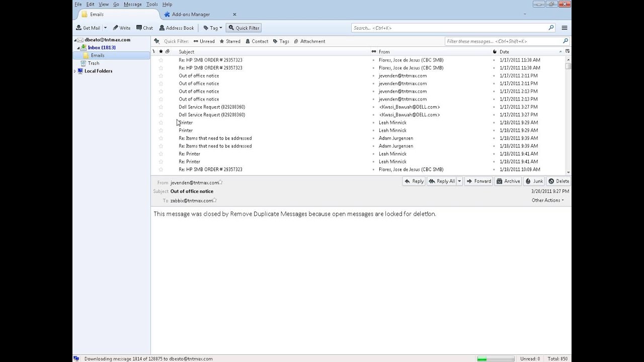Sort by the attachment column header

168,52
